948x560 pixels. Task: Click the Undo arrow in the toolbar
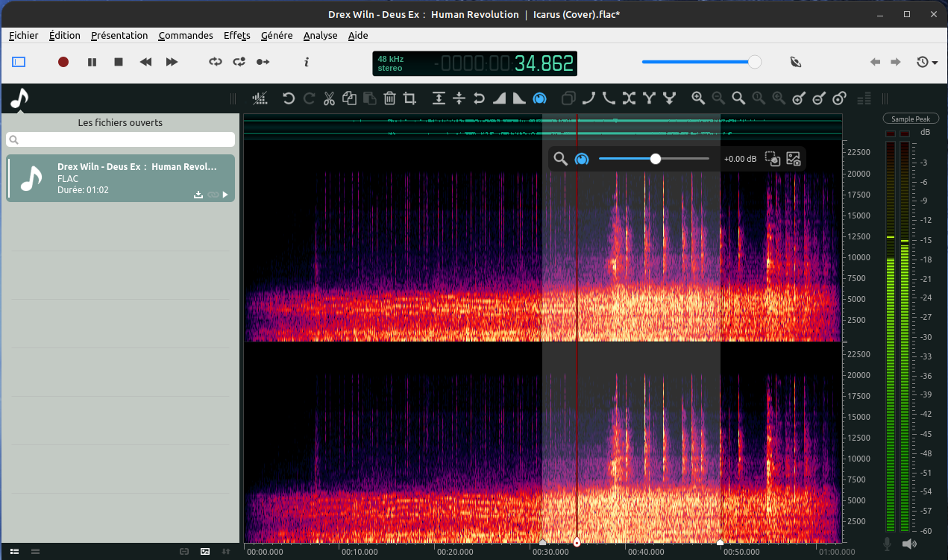coord(289,98)
